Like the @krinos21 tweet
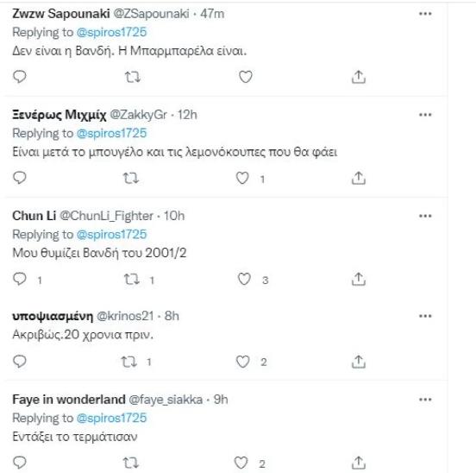Image resolution: width=476 pixels, height=473 pixels. point(243,362)
